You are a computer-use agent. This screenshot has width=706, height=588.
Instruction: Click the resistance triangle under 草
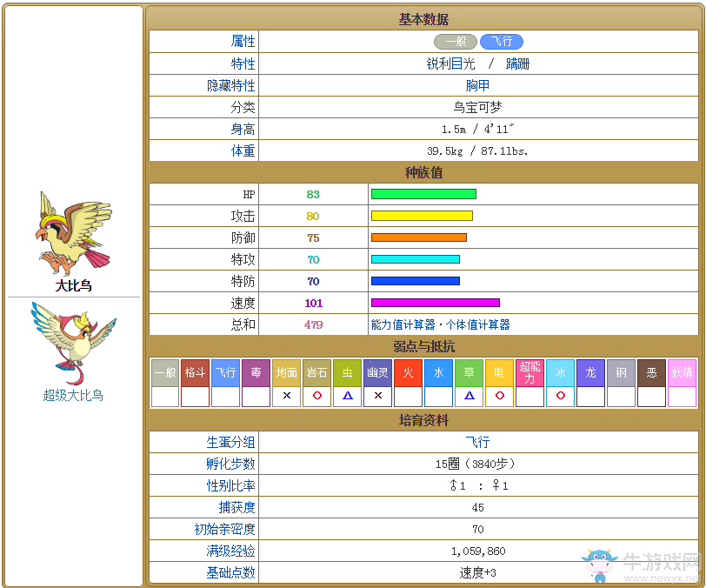(x=470, y=395)
